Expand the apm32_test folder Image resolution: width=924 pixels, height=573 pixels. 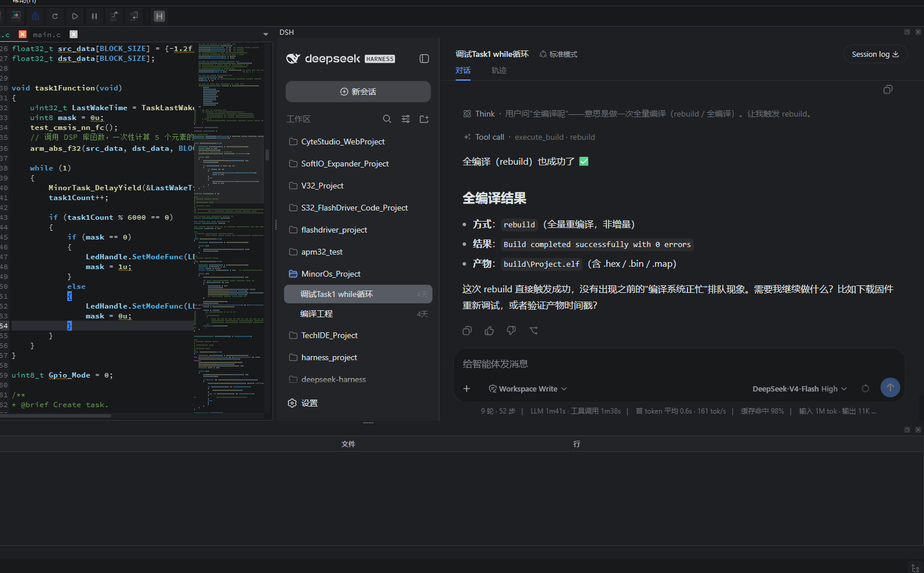(x=358, y=252)
